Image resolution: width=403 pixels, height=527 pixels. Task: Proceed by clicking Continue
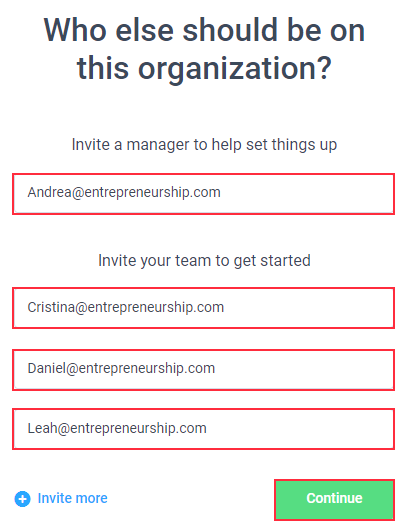pos(334,500)
